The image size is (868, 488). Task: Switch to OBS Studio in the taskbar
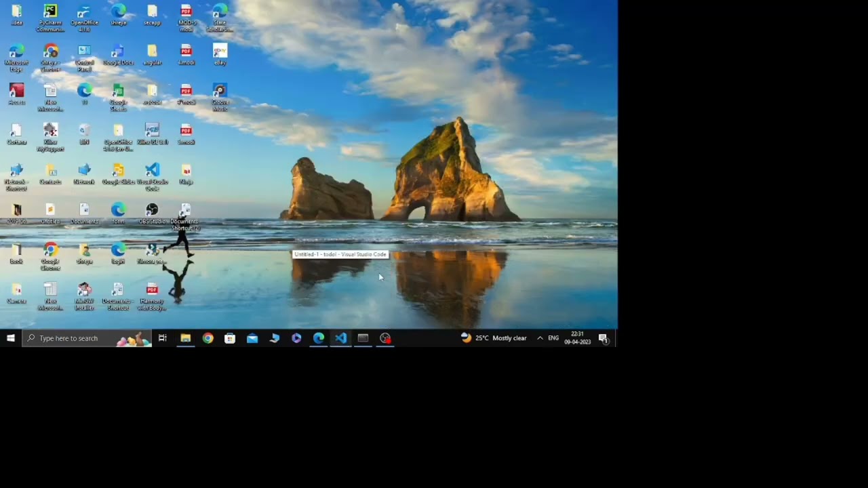(385, 338)
